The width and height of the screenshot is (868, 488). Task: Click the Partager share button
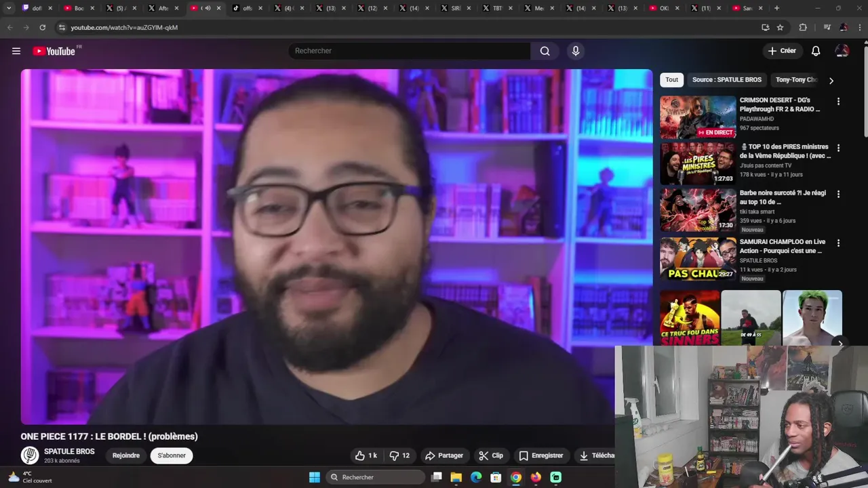(444, 455)
